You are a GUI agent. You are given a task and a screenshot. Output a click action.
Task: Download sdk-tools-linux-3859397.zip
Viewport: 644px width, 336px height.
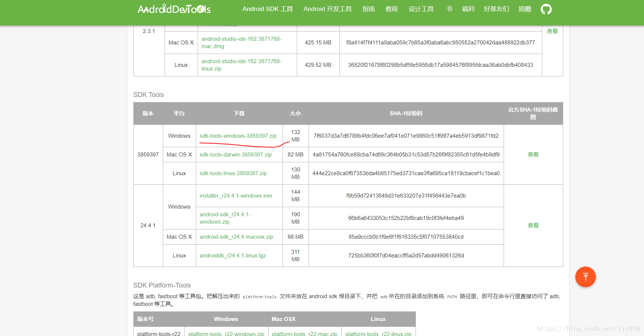point(233,173)
